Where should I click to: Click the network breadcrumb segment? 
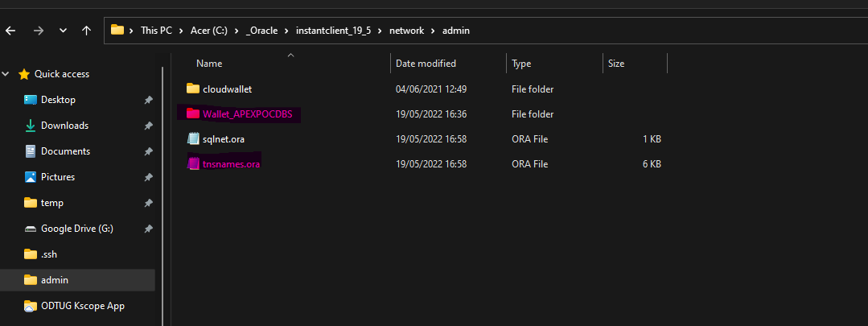[405, 31]
